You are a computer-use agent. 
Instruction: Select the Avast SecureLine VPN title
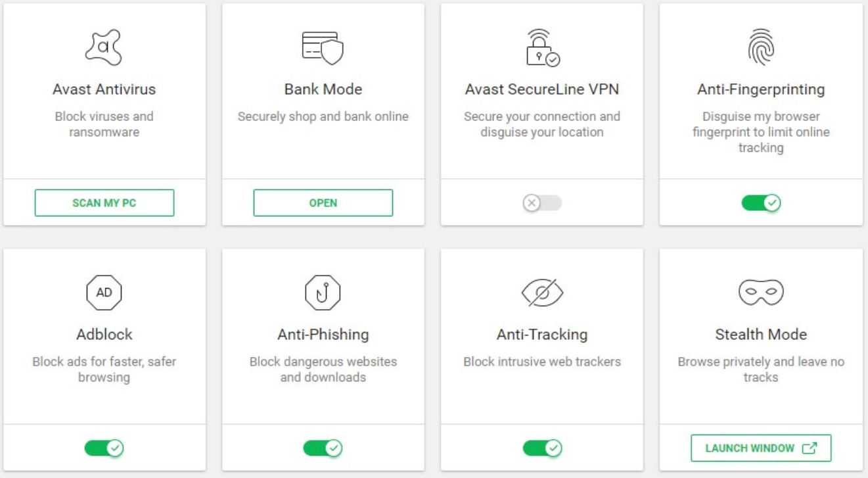click(542, 89)
